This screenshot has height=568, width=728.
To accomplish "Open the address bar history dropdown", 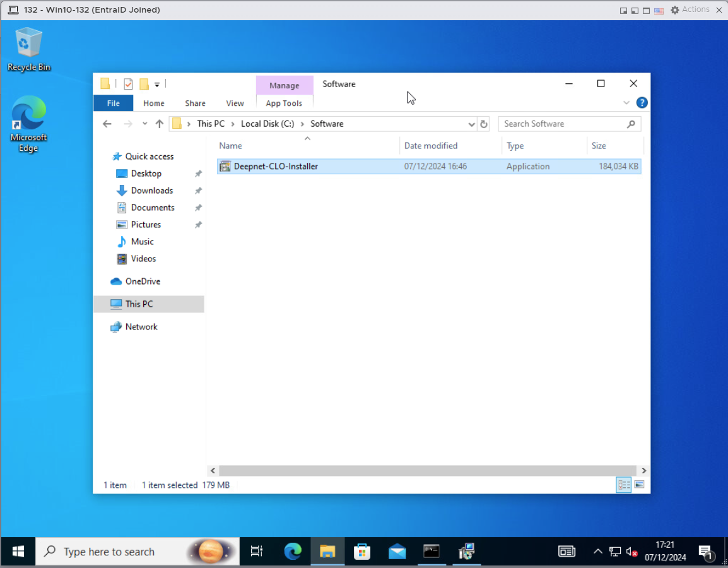I will [471, 124].
